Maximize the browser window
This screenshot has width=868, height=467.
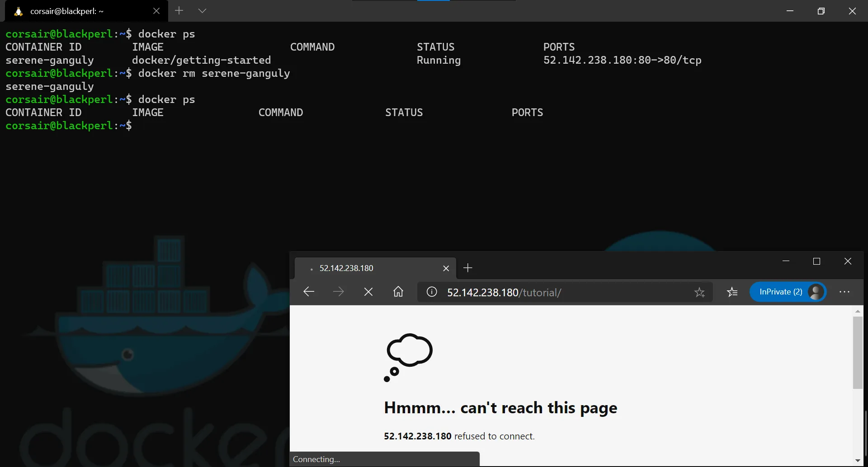click(x=816, y=262)
